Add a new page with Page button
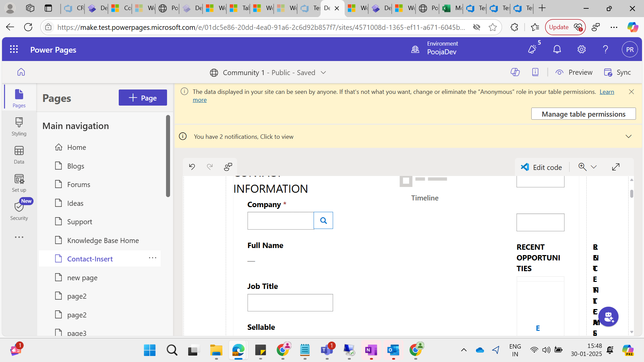The height and width of the screenshot is (362, 644). [143, 98]
